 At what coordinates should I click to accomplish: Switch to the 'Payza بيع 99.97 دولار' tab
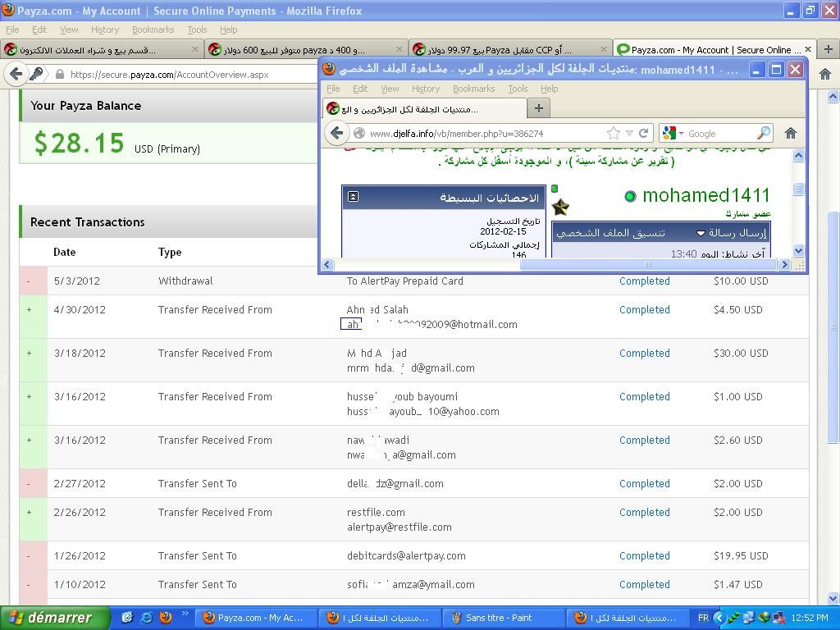click(509, 49)
